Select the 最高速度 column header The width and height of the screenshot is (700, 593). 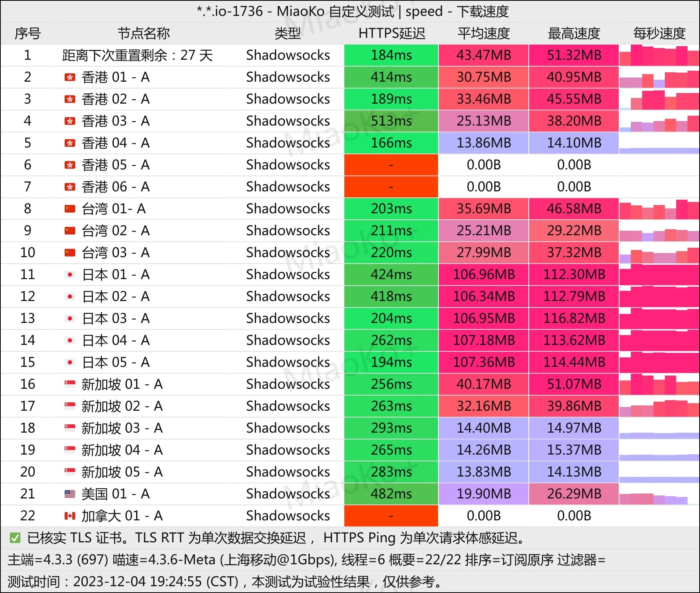click(x=574, y=34)
